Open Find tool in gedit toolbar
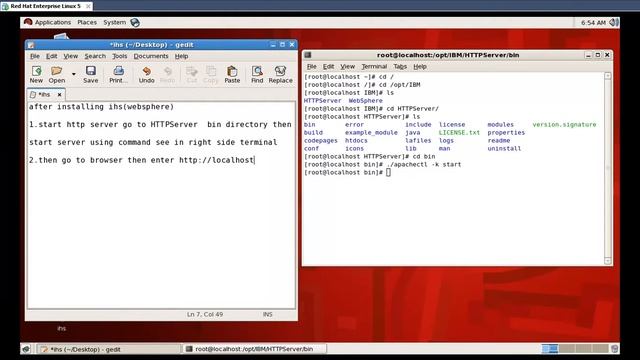 (x=257, y=75)
